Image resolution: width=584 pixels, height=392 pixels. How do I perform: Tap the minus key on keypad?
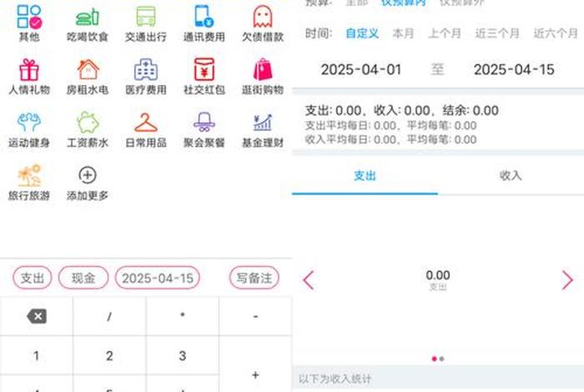coord(255,316)
